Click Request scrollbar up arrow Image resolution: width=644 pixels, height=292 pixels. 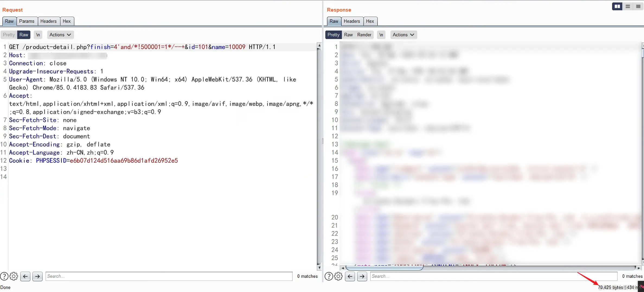319,46
